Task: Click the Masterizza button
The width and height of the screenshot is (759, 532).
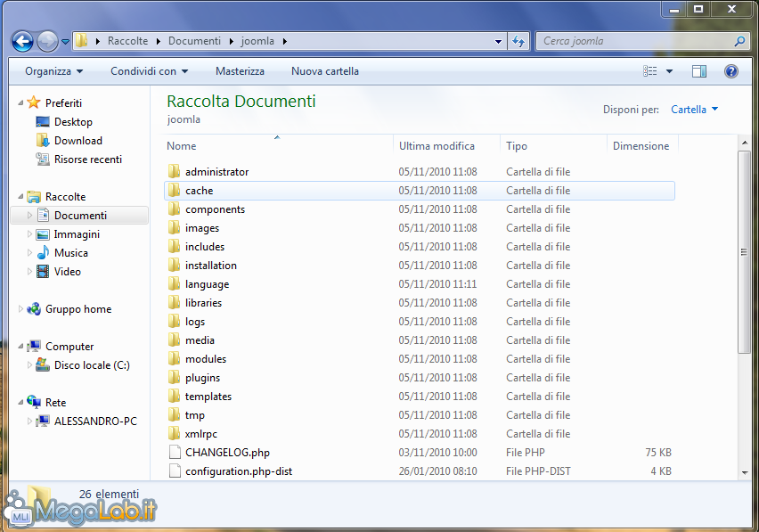Action: pyautogui.click(x=240, y=71)
